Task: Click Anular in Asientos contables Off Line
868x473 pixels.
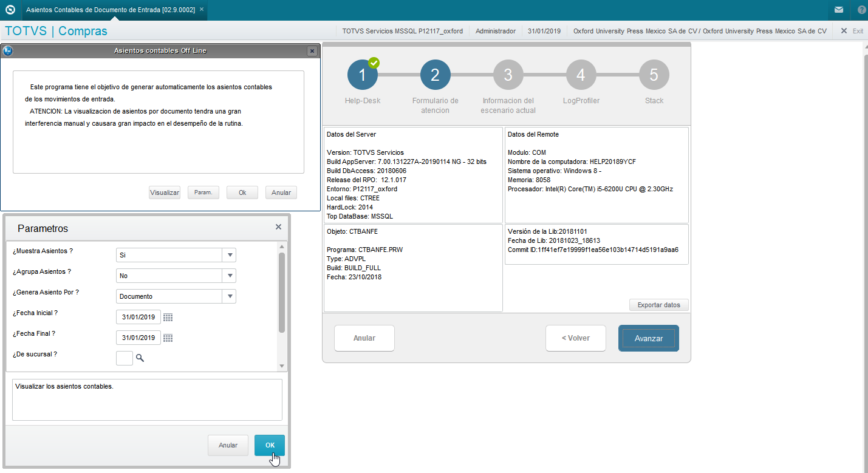Action: point(281,192)
